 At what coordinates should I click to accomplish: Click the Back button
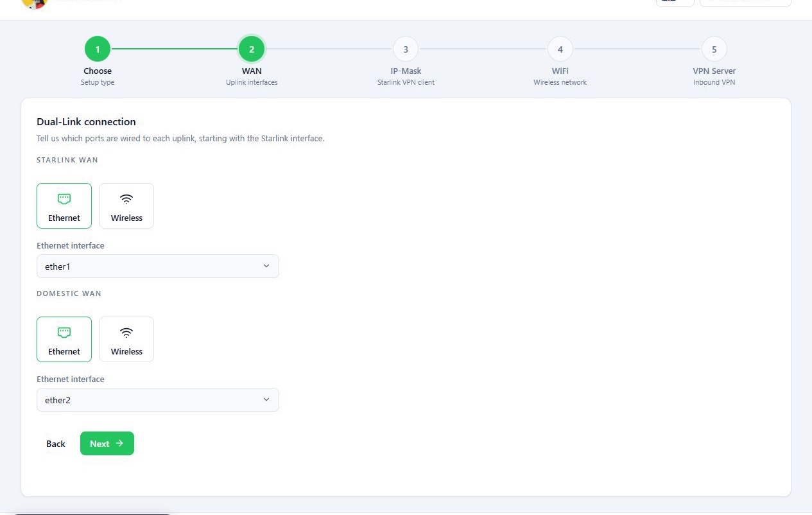click(x=56, y=444)
